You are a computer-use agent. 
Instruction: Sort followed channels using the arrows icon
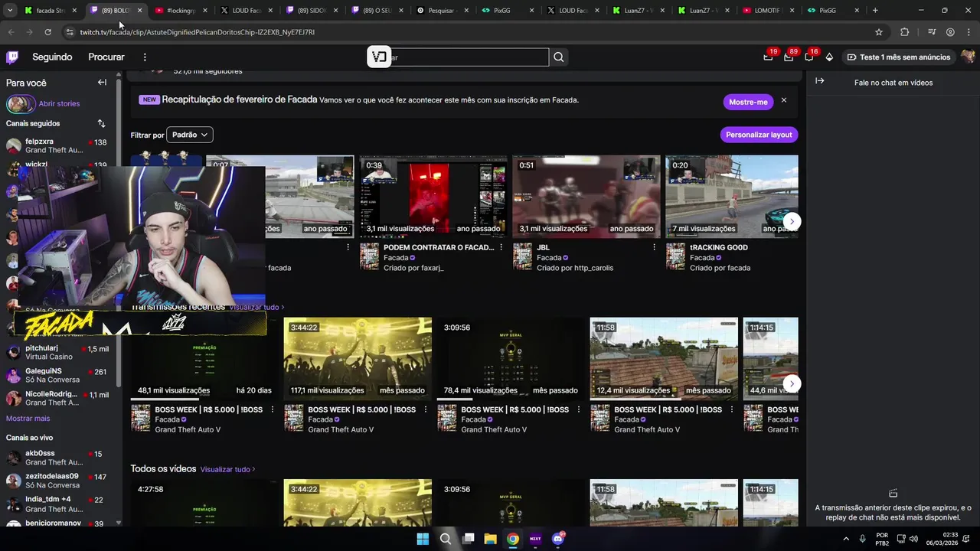pyautogui.click(x=101, y=123)
